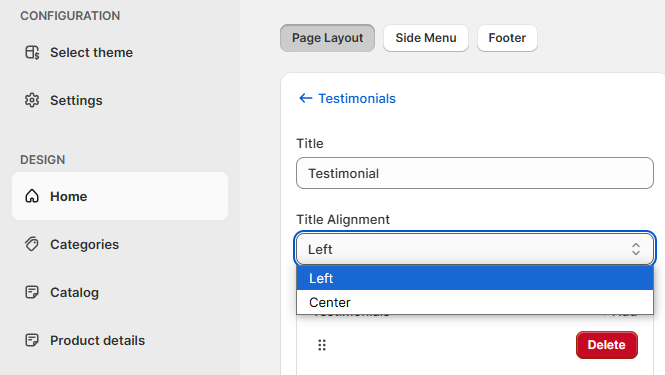Viewport: 665px width, 375px height.
Task: Click the Home house icon
Action: [x=32, y=196]
